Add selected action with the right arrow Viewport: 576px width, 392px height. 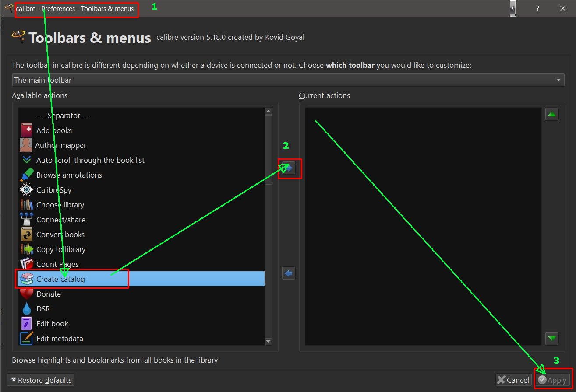(x=289, y=168)
